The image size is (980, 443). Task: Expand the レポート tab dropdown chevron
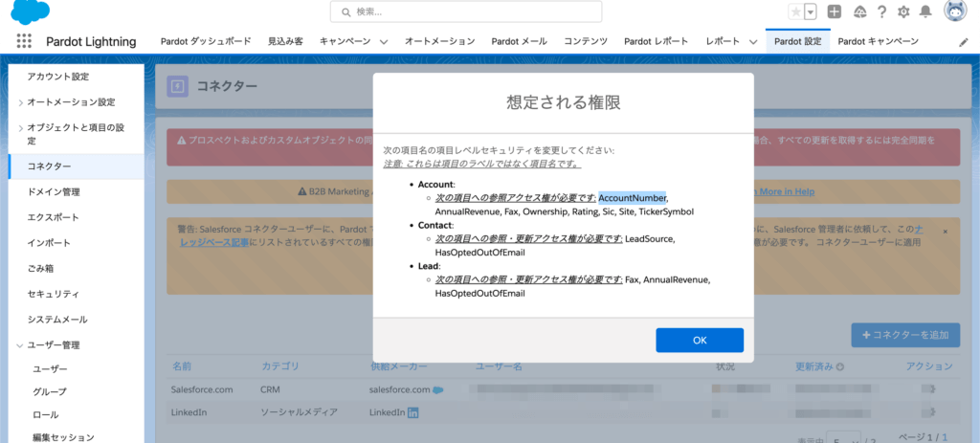point(752,42)
